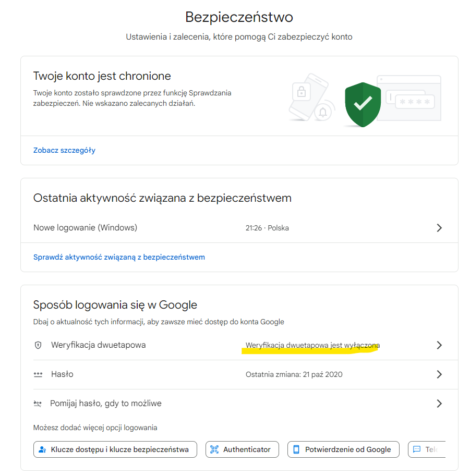Click the 'Ostatnia zmiana: 21 paź 2020' text
This screenshot has height=476, width=470.
(x=294, y=374)
